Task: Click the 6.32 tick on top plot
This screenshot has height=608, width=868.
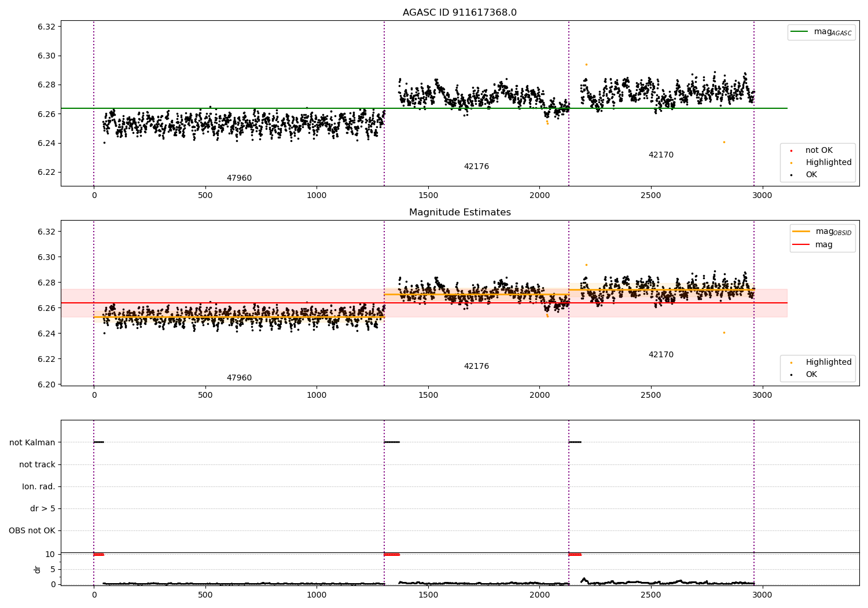Action: [46, 27]
